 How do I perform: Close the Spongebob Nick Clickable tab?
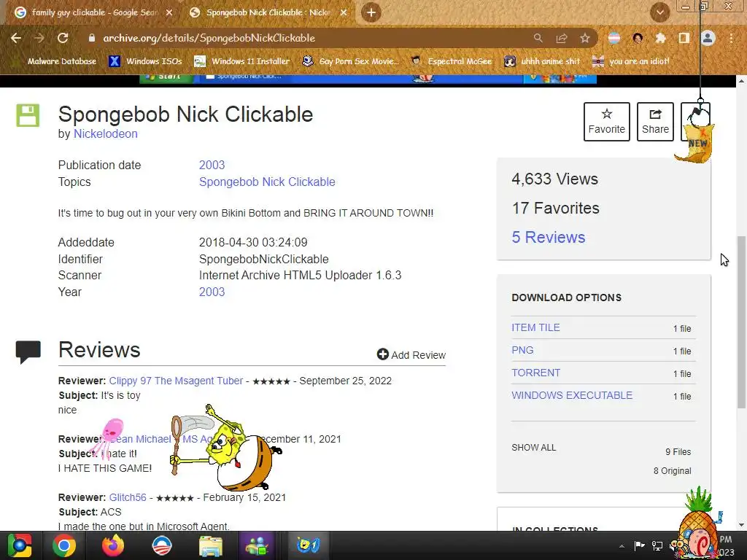(x=344, y=12)
